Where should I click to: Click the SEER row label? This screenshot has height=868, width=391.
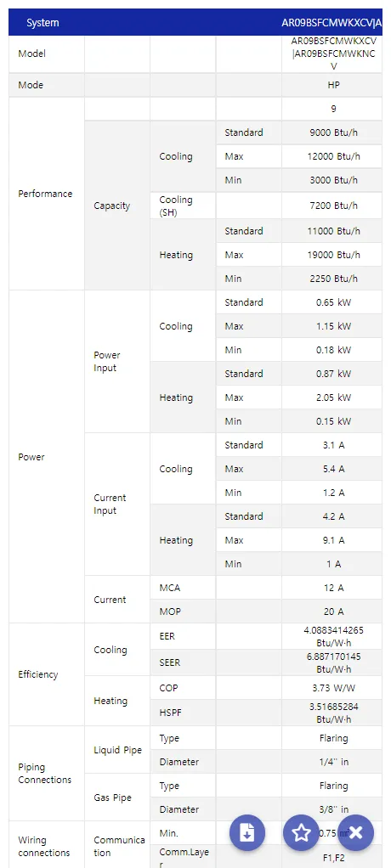pos(169,662)
